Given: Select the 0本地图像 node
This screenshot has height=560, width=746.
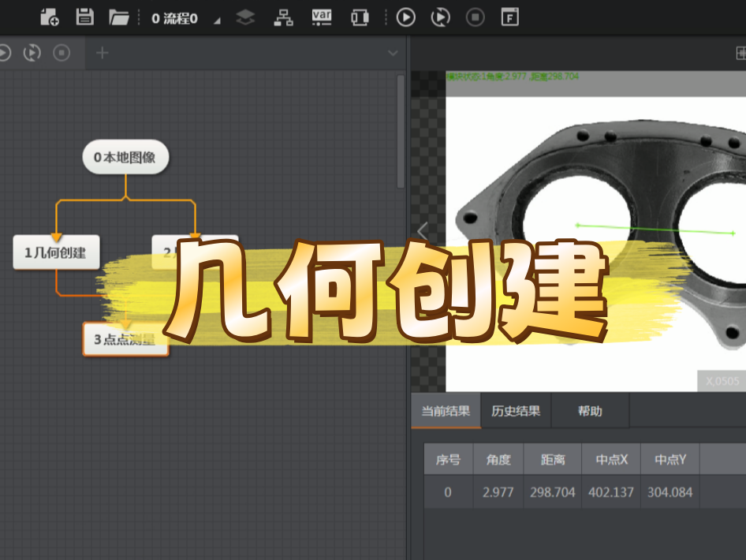Looking at the screenshot, I should point(125,157).
